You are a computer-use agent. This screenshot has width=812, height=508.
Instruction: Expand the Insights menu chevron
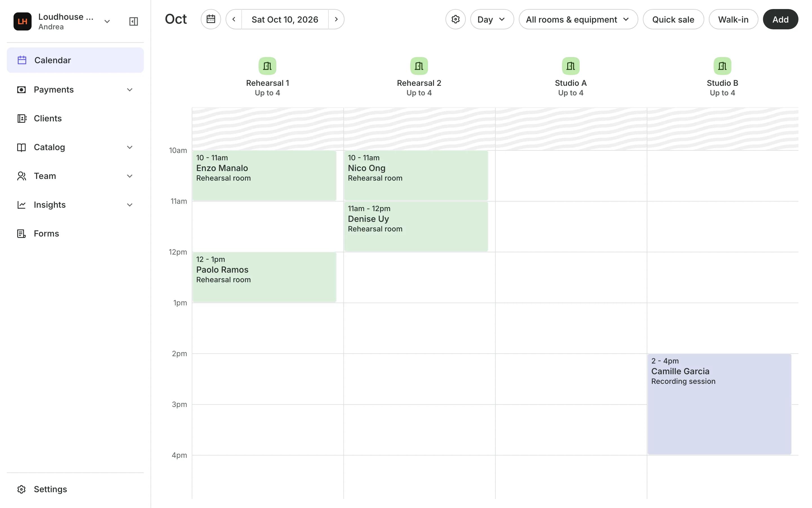coord(129,205)
